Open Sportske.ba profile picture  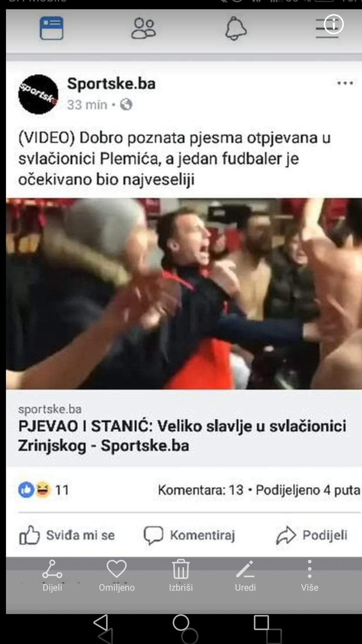pyautogui.click(x=38, y=94)
